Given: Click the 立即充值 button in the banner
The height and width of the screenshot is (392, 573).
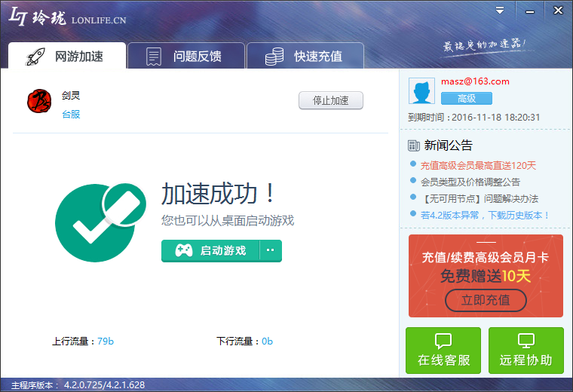Looking at the screenshot, I should pos(486,299).
